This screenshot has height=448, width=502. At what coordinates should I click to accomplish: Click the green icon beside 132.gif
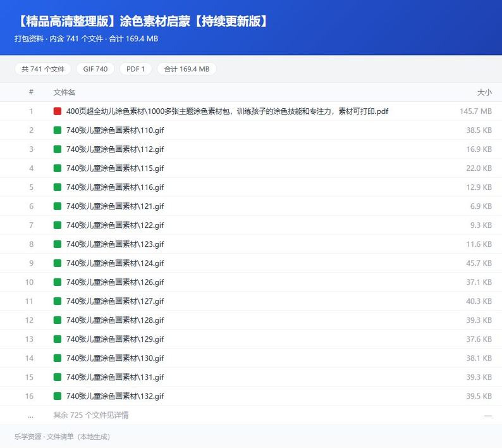tap(58, 396)
